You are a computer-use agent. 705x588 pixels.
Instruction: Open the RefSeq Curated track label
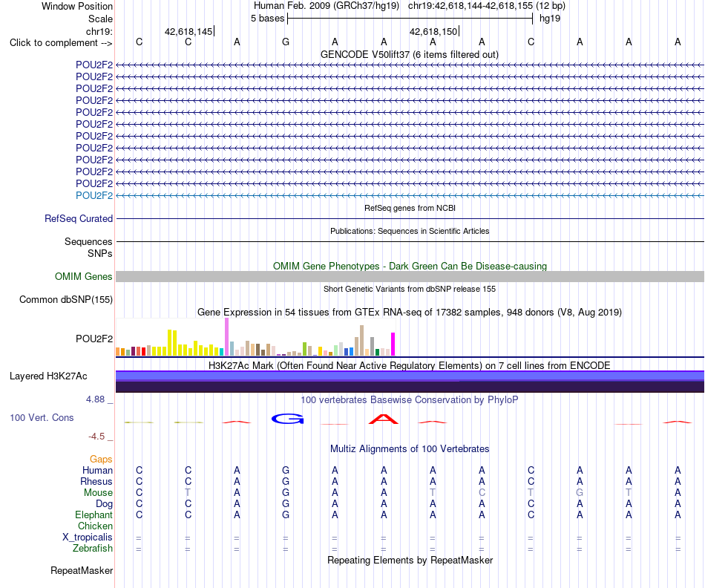pyautogui.click(x=78, y=219)
